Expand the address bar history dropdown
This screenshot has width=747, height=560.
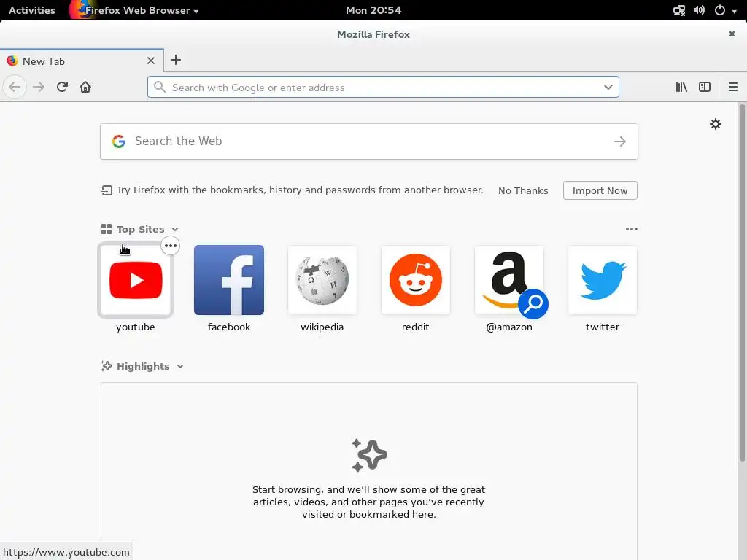608,87
